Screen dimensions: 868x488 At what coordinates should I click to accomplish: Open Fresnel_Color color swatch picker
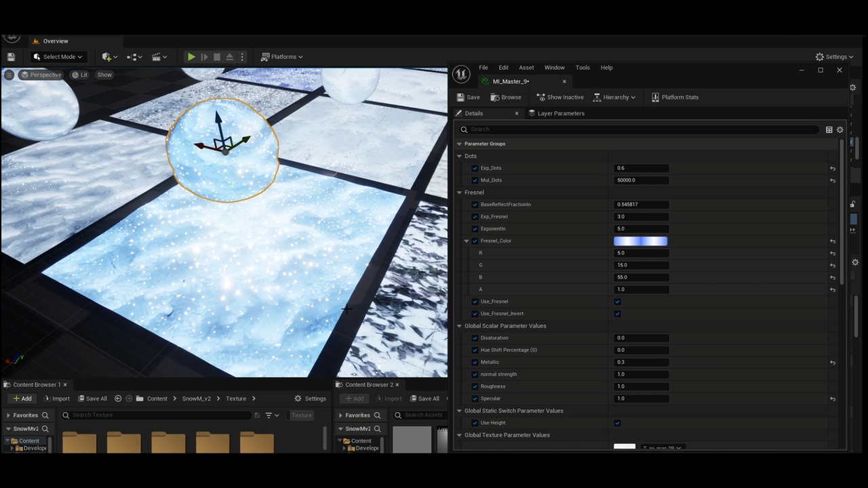(x=641, y=241)
